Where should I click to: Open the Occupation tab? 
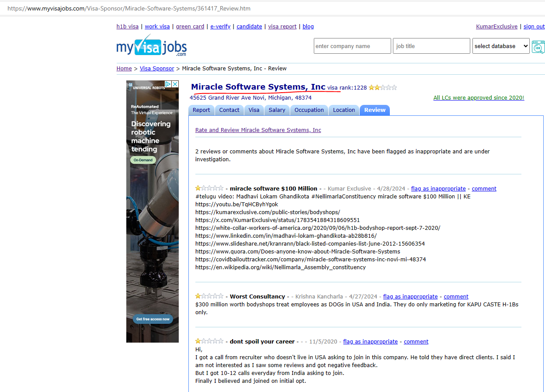[309, 110]
